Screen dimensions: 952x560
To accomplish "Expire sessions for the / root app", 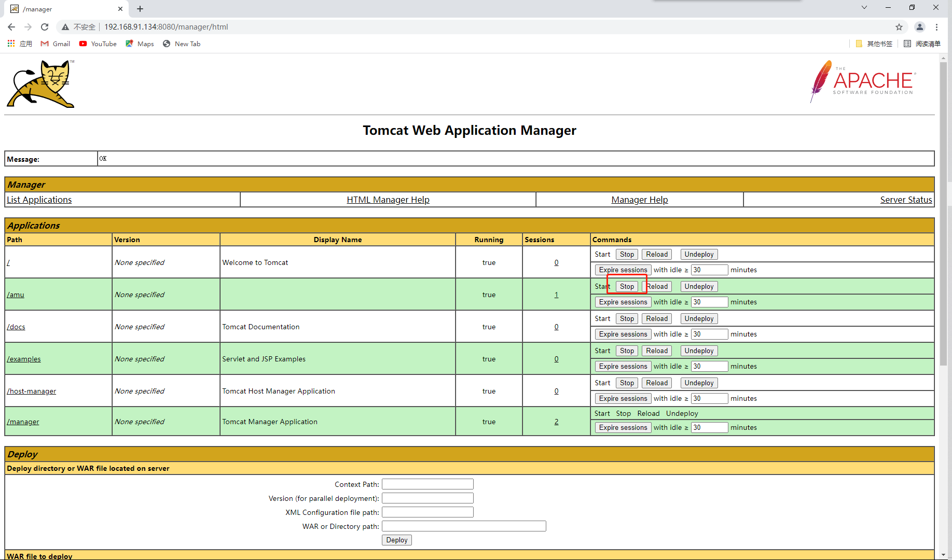I will point(623,270).
